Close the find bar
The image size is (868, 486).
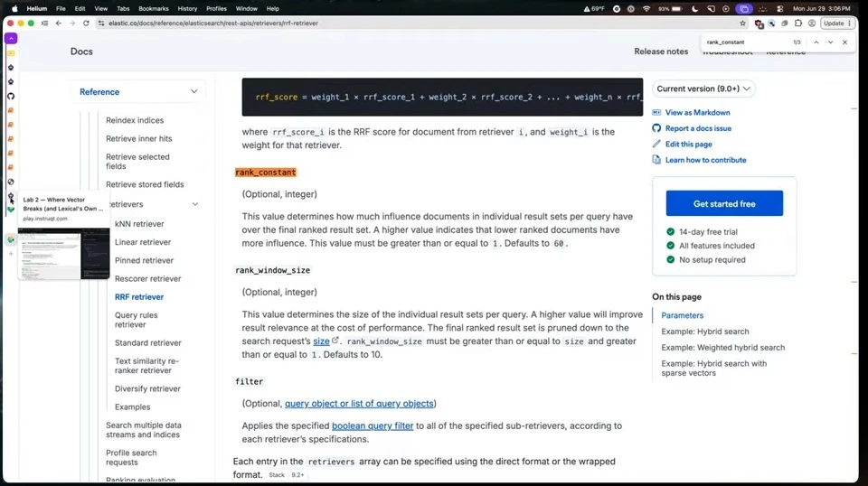(844, 42)
